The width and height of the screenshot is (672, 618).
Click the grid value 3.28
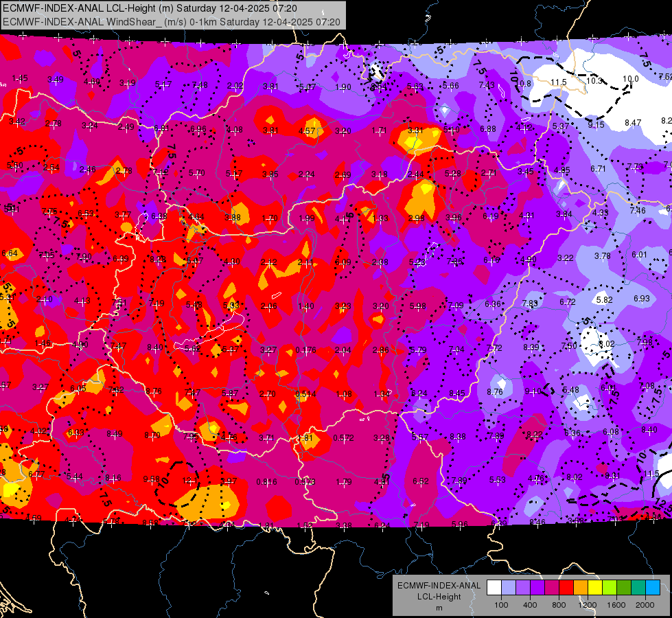(x=382, y=438)
